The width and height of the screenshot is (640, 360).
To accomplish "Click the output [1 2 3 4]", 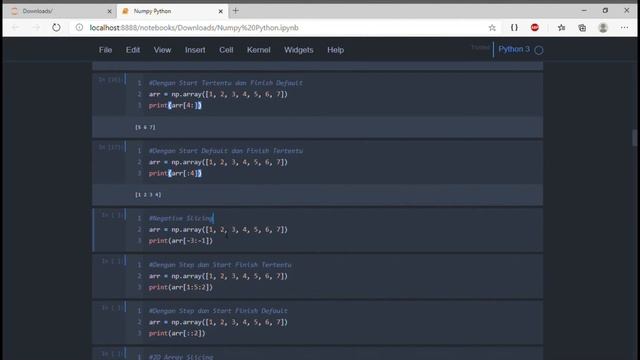I will pyautogui.click(x=148, y=195).
